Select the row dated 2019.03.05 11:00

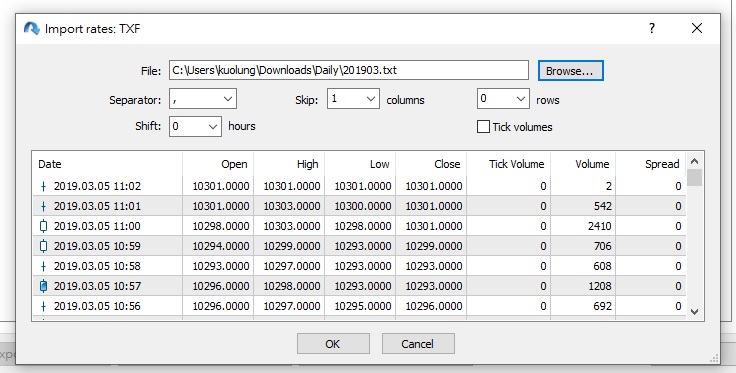[359, 226]
